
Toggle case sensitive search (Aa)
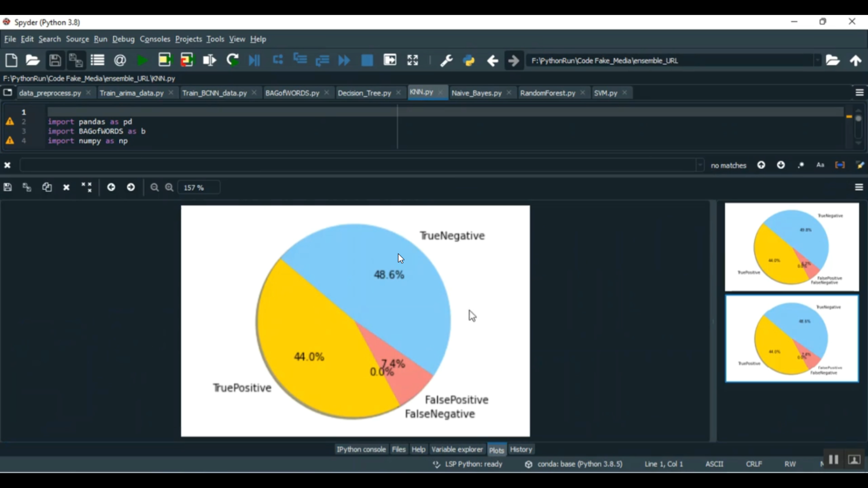pyautogui.click(x=820, y=165)
